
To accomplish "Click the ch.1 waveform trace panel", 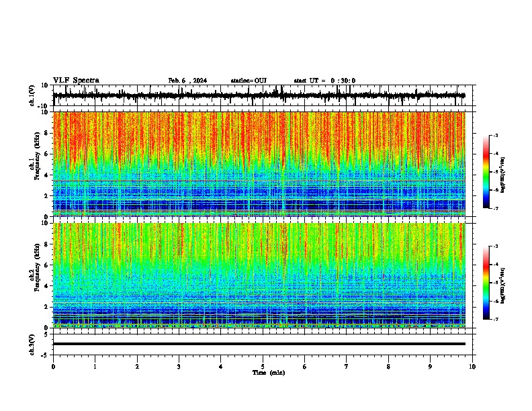I will pos(263,95).
